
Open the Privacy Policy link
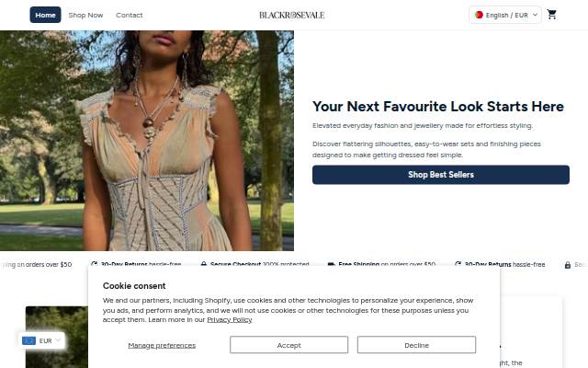(x=230, y=319)
